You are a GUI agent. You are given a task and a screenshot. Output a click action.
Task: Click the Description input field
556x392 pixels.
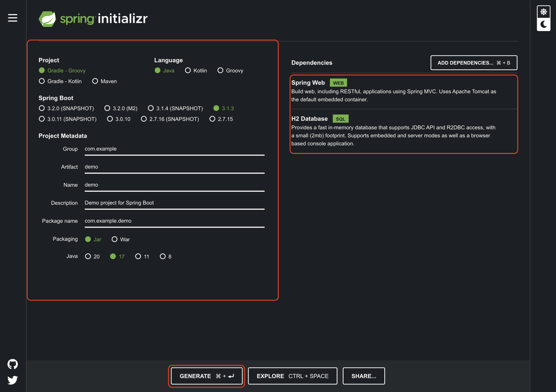175,203
